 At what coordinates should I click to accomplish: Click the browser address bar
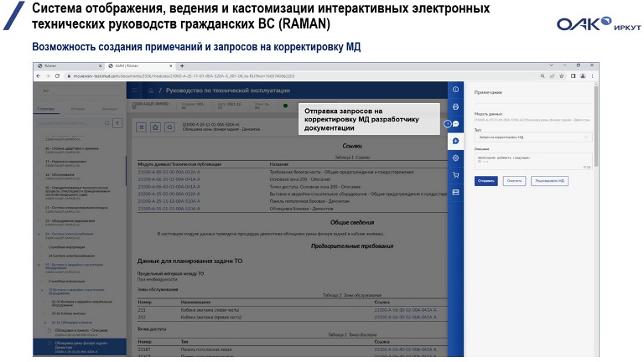[302, 76]
